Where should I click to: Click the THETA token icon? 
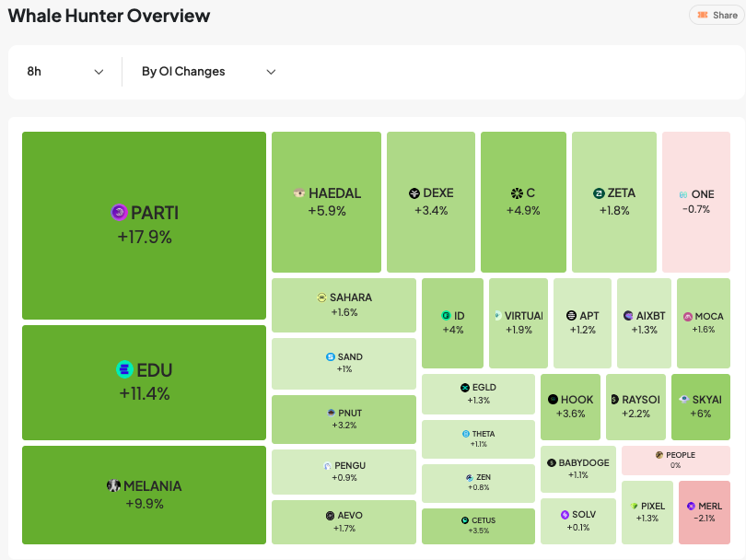(466, 434)
